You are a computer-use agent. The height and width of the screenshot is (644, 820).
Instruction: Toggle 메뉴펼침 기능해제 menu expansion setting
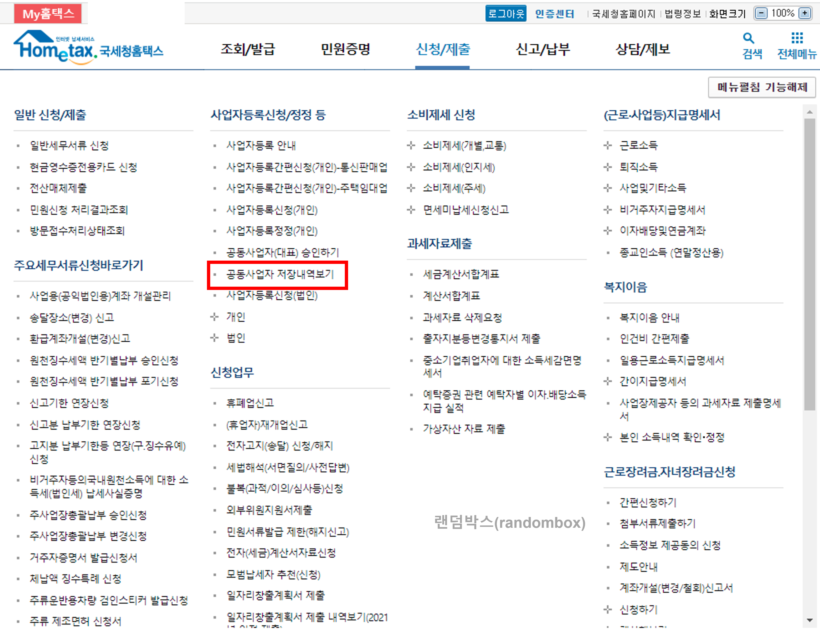762,87
